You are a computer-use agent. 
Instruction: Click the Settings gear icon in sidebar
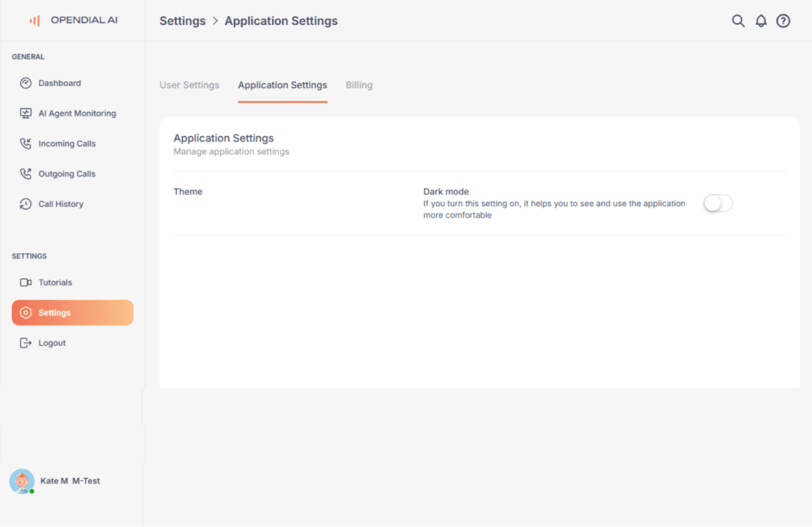coord(25,312)
